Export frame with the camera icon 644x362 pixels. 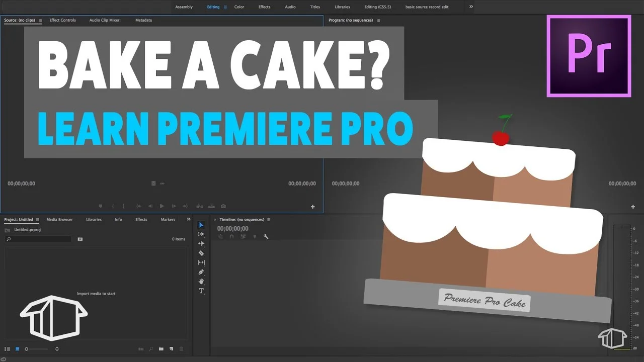click(223, 206)
